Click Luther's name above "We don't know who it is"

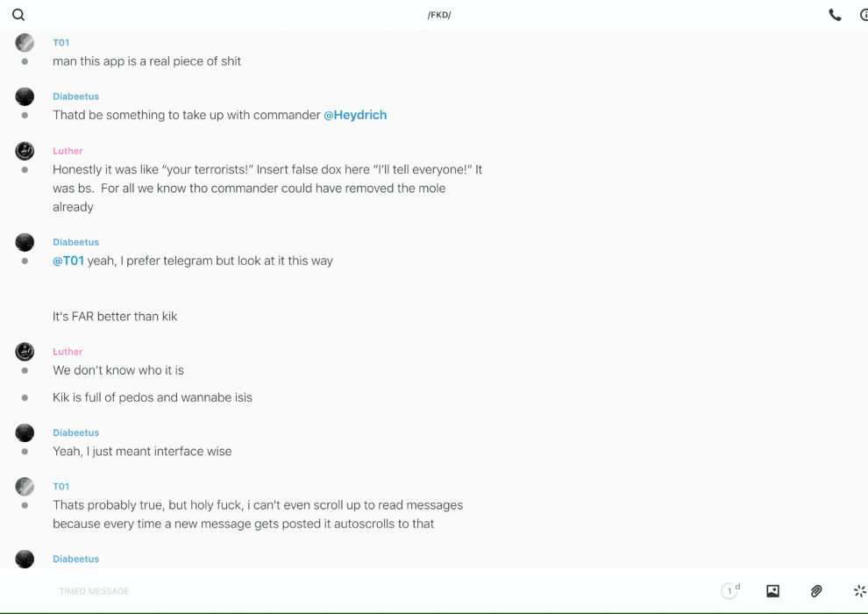tap(68, 352)
